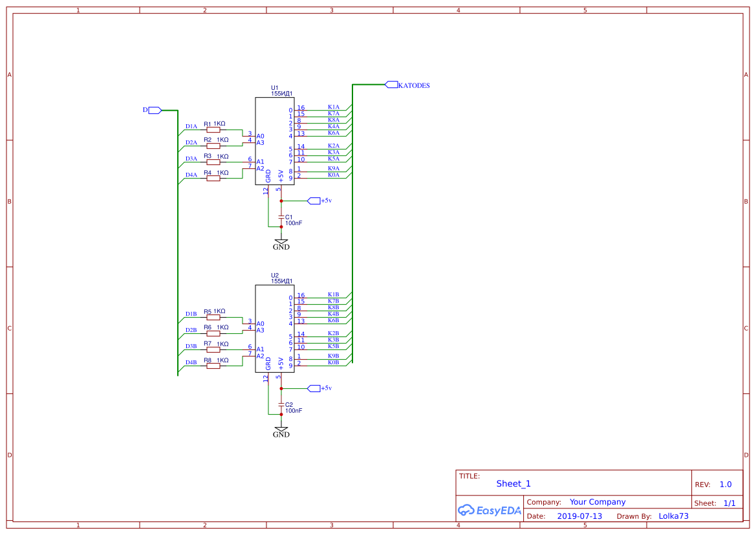Click the +5v net port near U2
Image resolution: width=756 pixels, height=535 pixels.
314,388
